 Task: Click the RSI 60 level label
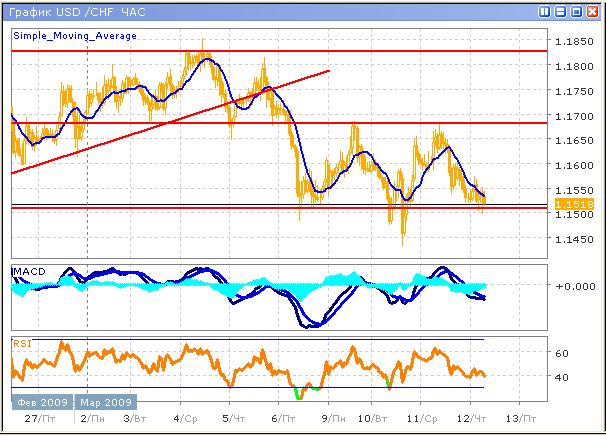[x=562, y=353]
